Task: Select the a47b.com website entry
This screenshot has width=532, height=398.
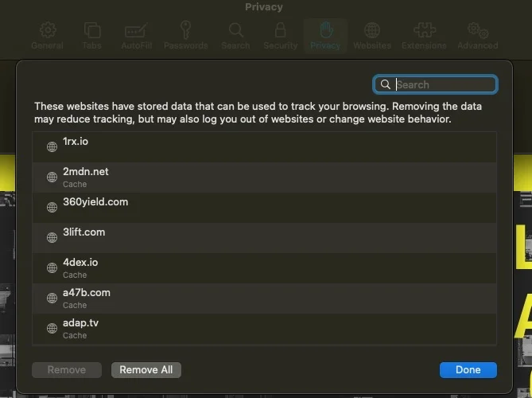Action: pyautogui.click(x=264, y=298)
